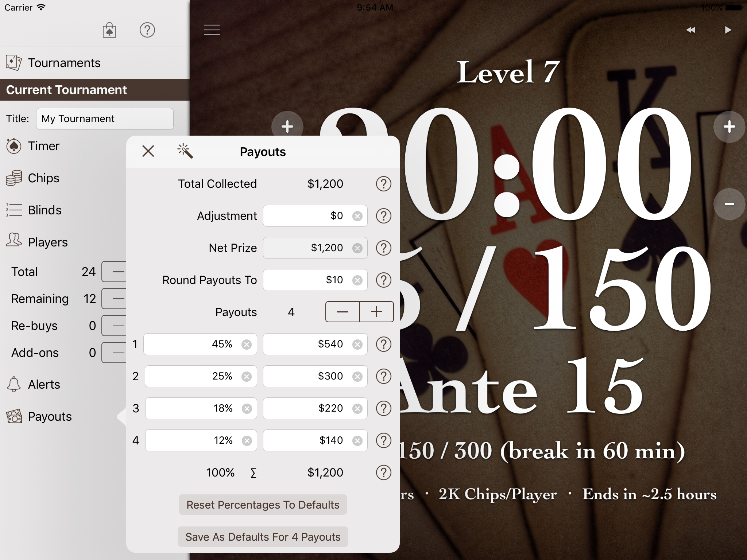The width and height of the screenshot is (747, 560).
Task: Save As Defaults For 4 Payouts
Action: (x=263, y=537)
